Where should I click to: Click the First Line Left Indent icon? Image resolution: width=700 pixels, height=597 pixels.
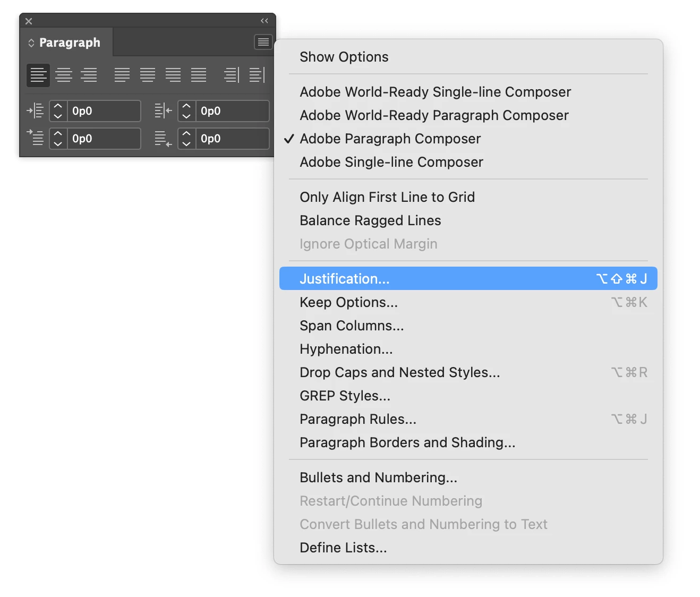pos(35,138)
